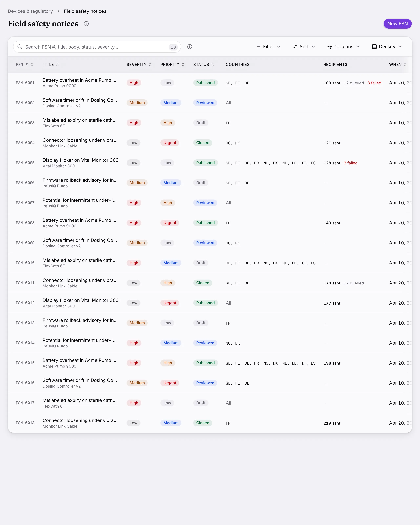Click '3 failed' in FSN-0001 recipients
The width and height of the screenshot is (420, 525).
(x=374, y=83)
